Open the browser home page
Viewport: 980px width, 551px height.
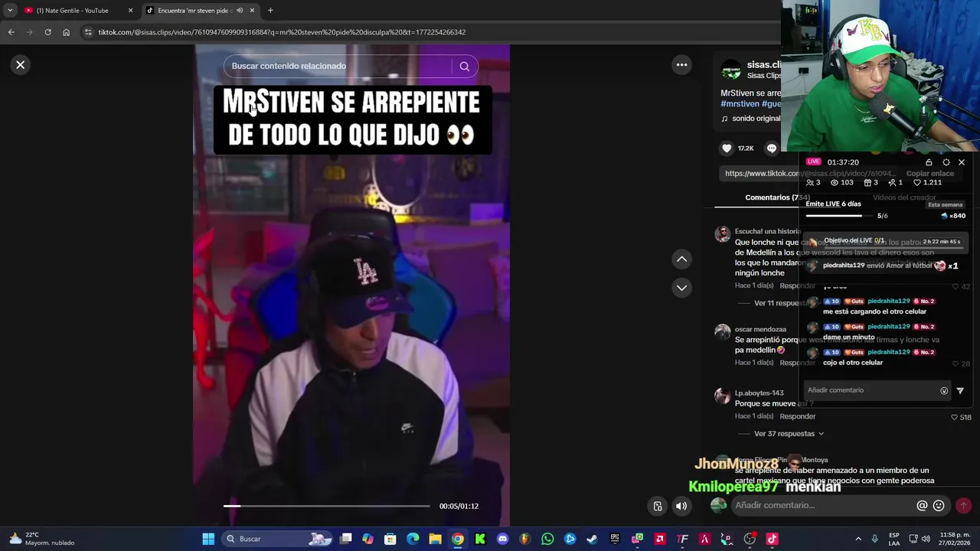(x=66, y=32)
